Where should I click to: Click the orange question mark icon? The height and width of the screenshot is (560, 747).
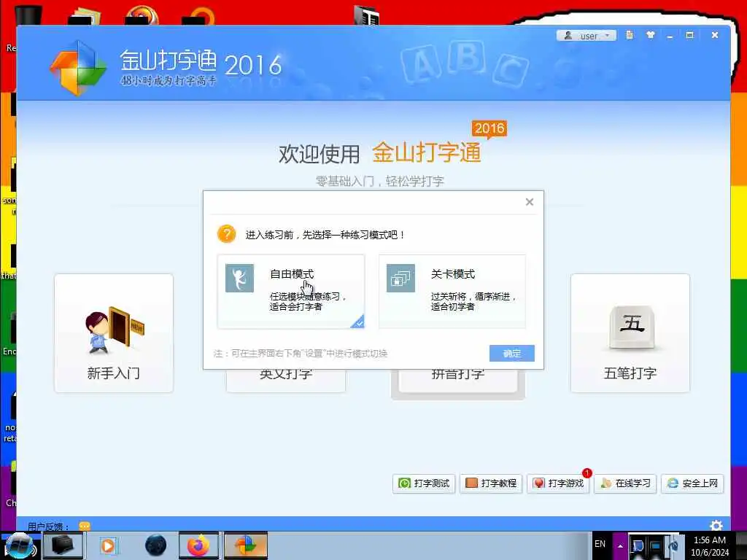[x=227, y=234]
